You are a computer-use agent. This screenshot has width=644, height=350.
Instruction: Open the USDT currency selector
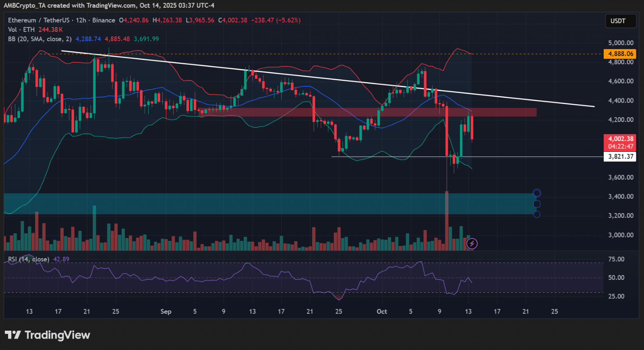click(620, 21)
